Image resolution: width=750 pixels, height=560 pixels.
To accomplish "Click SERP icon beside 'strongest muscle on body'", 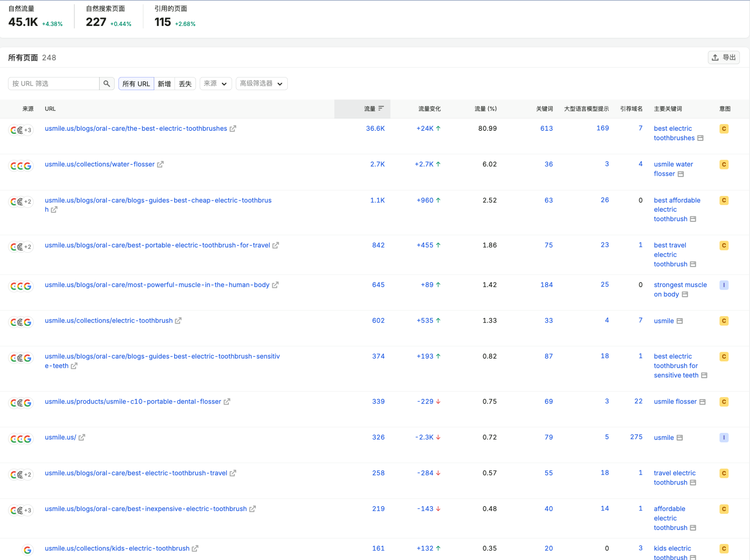I will tap(685, 294).
